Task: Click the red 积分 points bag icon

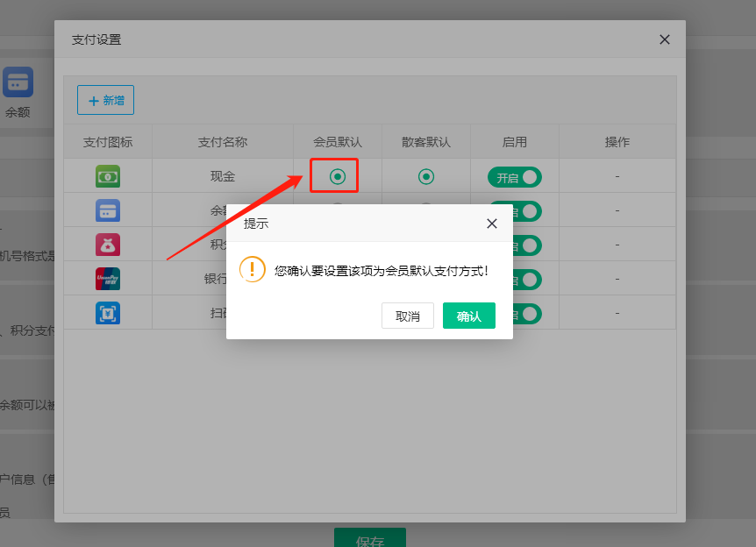Action: [108, 245]
